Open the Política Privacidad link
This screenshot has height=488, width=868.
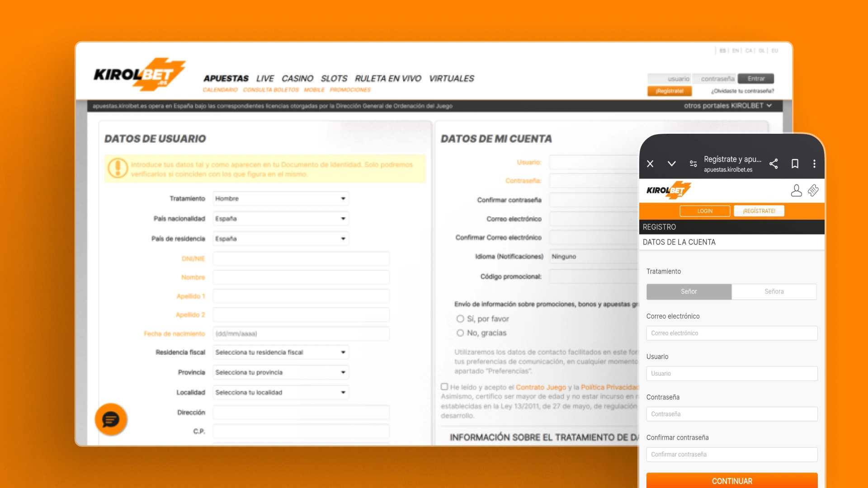tap(609, 387)
